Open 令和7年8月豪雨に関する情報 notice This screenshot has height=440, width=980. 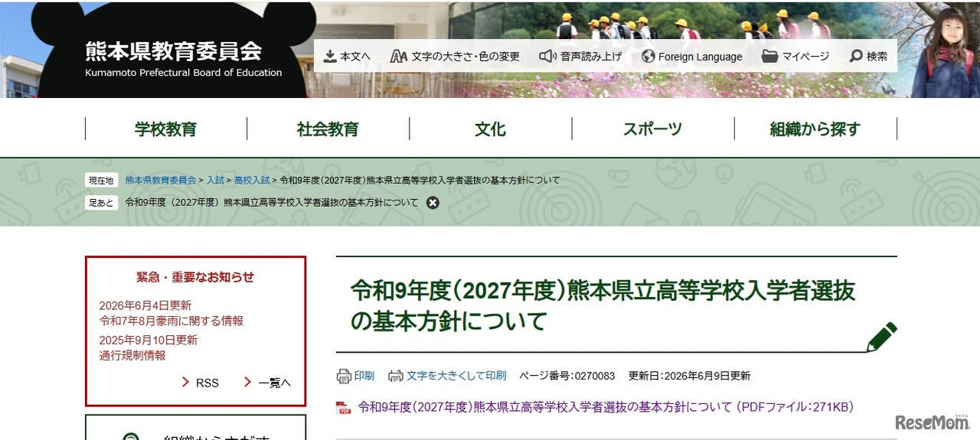coord(171,321)
